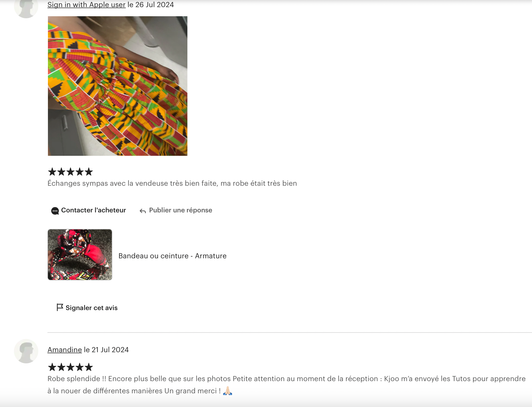Click the 26 Jul 2024 review date

pos(155,5)
